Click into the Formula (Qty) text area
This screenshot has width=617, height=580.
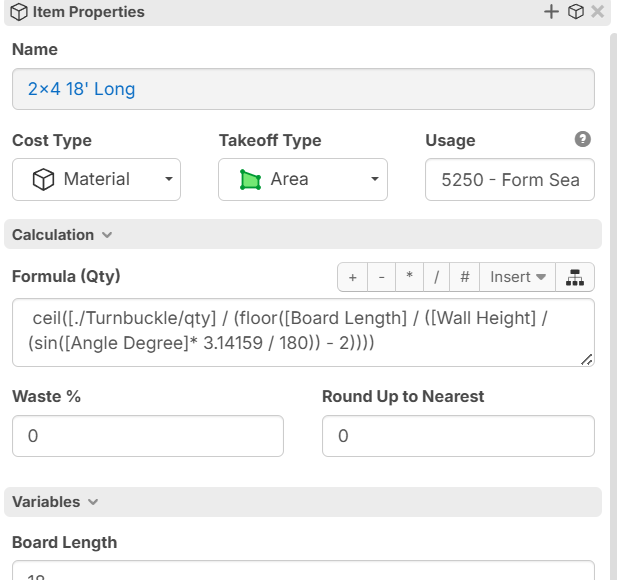coord(303,332)
